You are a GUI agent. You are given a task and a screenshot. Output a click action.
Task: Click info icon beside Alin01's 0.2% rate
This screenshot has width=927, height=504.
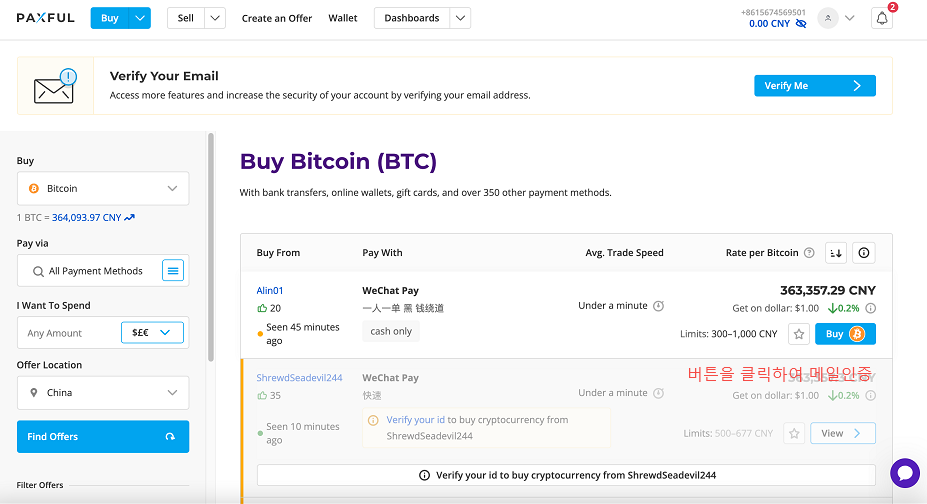coord(870,308)
